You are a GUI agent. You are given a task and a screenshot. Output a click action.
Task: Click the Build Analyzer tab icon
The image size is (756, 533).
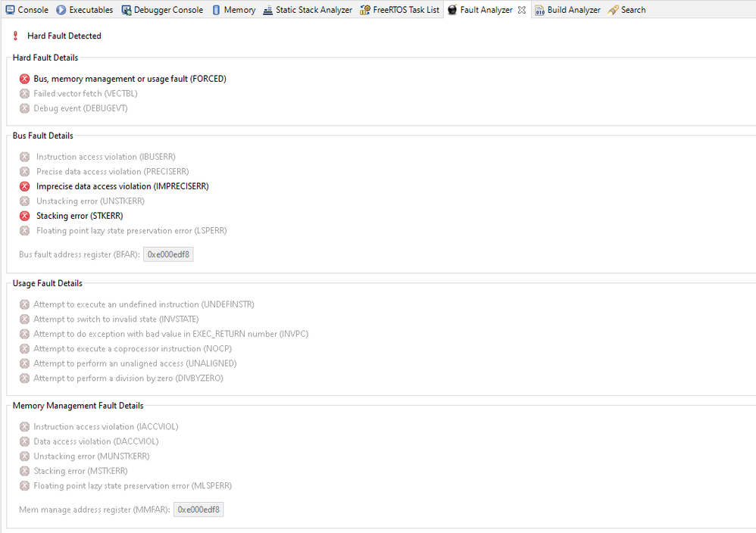click(x=539, y=10)
